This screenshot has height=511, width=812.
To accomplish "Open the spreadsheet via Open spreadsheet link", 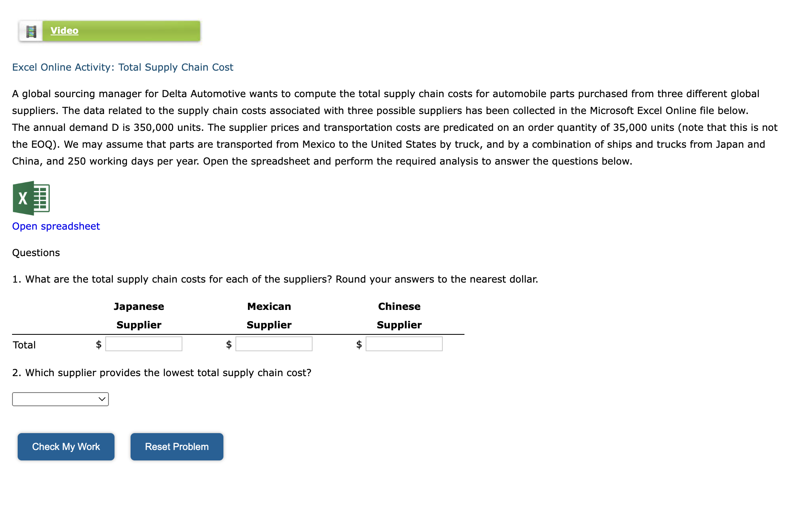I will tap(55, 226).
